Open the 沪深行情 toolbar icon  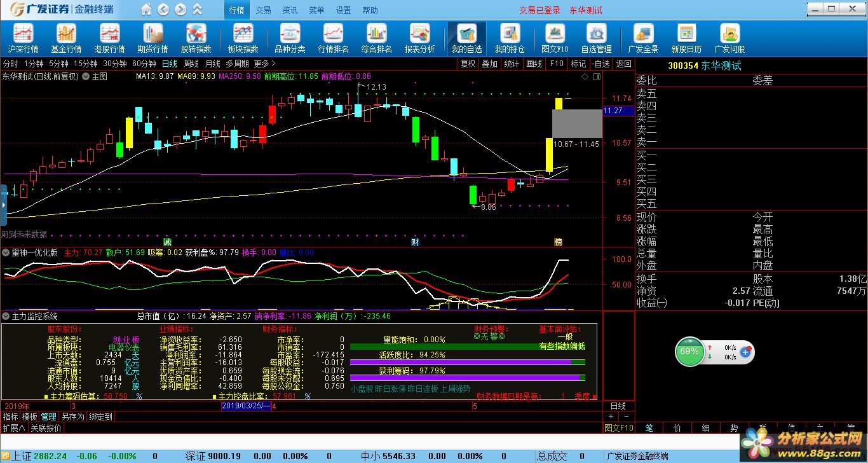(23, 38)
